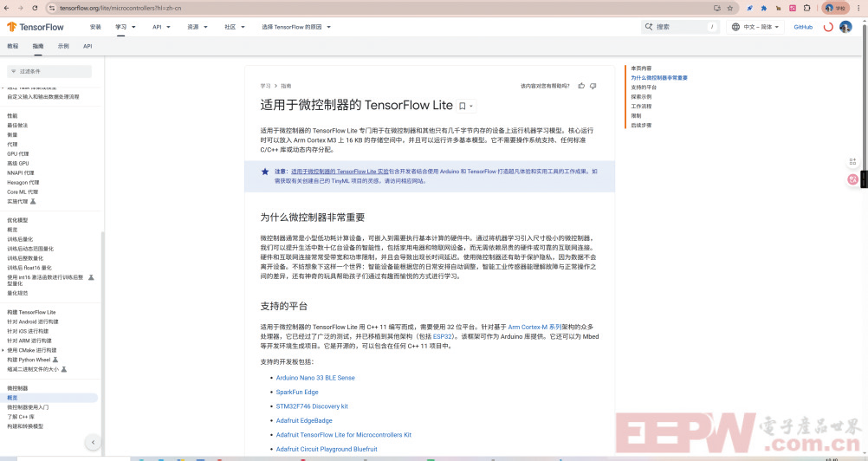Click the pink floating circle icon on right edge
Screen dimensions: 868x461
[x=853, y=179]
